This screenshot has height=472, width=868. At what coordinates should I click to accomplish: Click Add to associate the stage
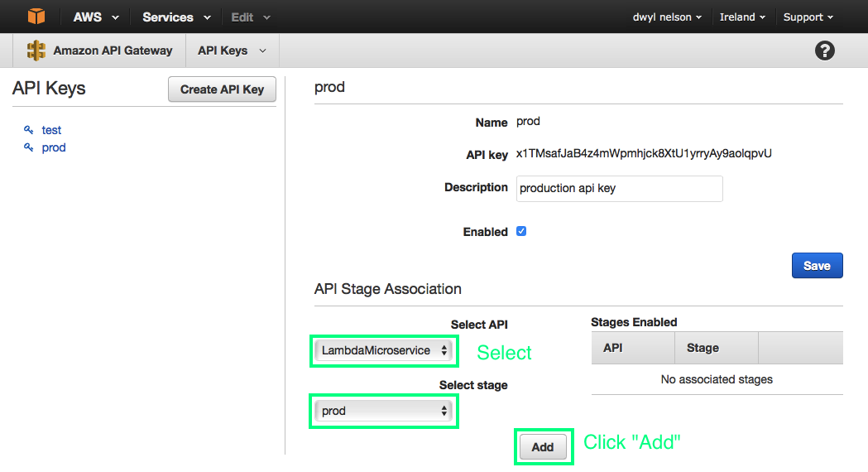pos(543,446)
